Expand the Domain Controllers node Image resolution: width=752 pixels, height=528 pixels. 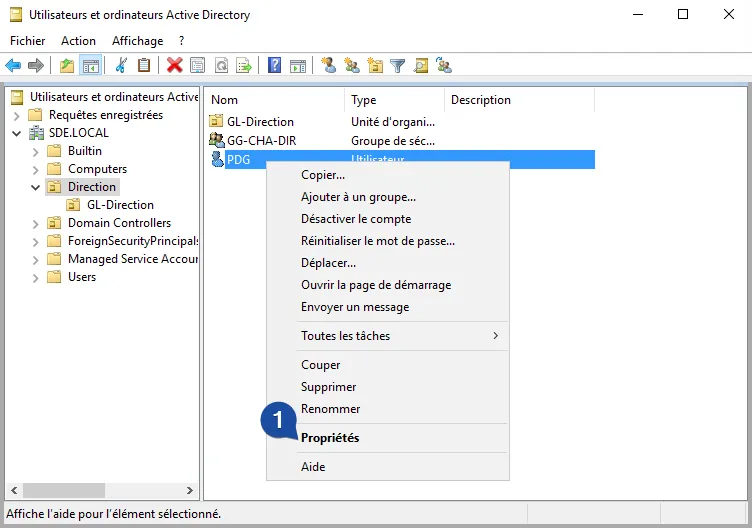(36, 223)
